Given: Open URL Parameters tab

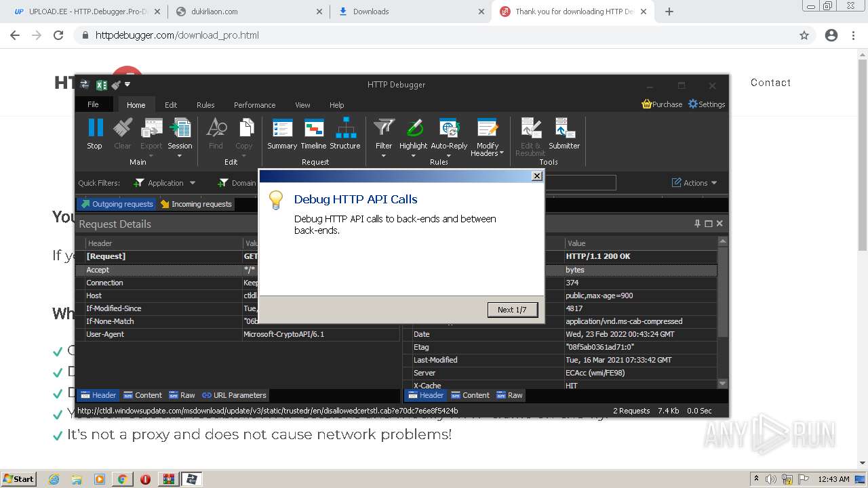Looking at the screenshot, I should (234, 395).
